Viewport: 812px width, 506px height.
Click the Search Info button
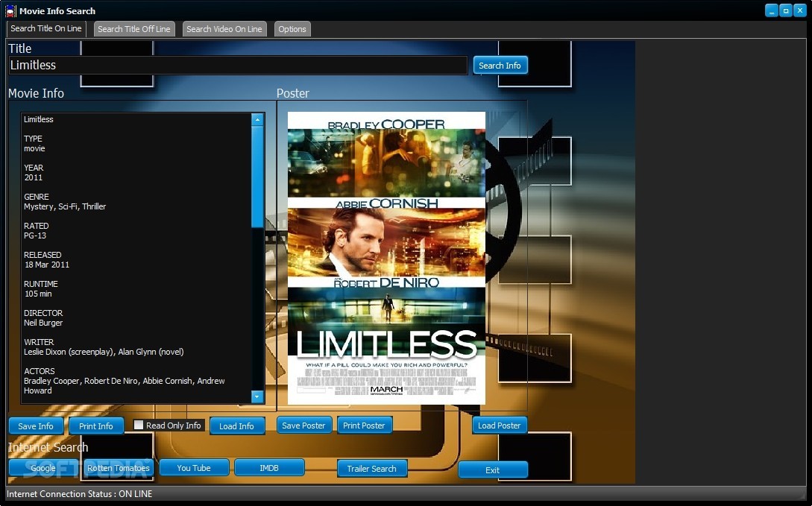(x=500, y=65)
